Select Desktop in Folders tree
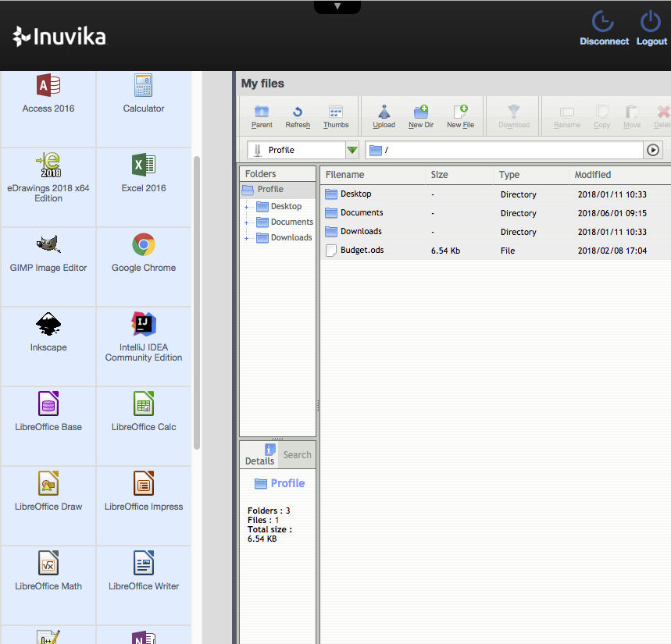The image size is (671, 644). click(285, 207)
